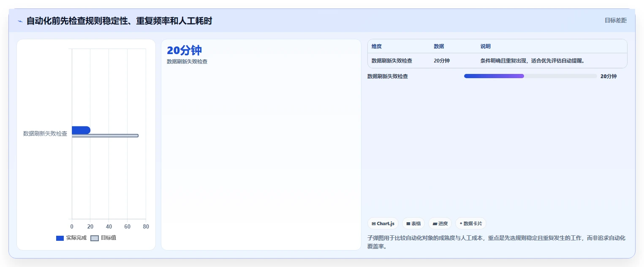Click the table cell 数据刷新失败检查

392,61
